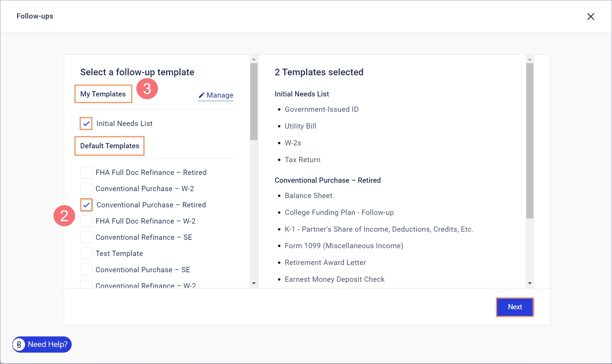The height and width of the screenshot is (364, 612).
Task: Open the Need Help chat icon
Action: tap(19, 344)
